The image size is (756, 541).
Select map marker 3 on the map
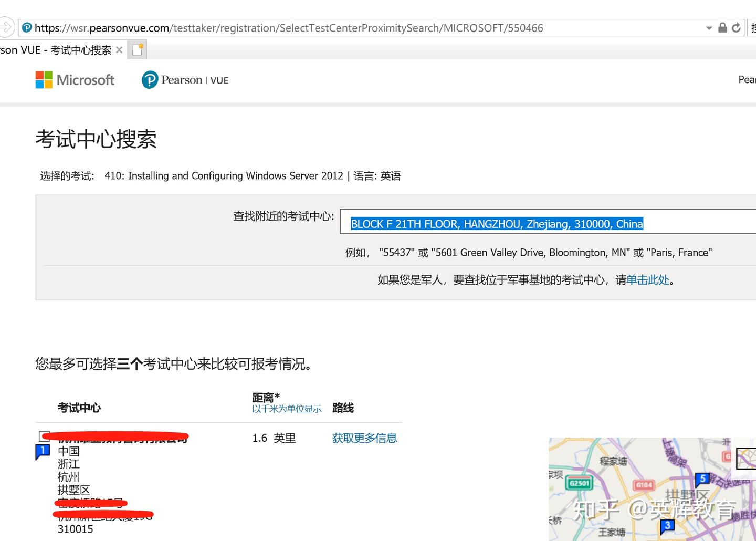coord(667,525)
